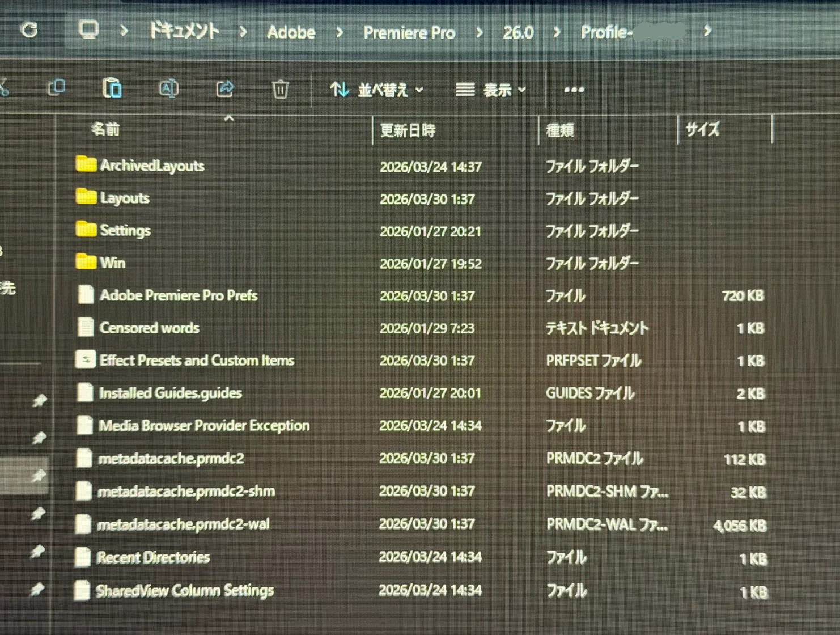Select the ArchivedLayouts folder name
Screen dimensions: 840x635
(152, 166)
